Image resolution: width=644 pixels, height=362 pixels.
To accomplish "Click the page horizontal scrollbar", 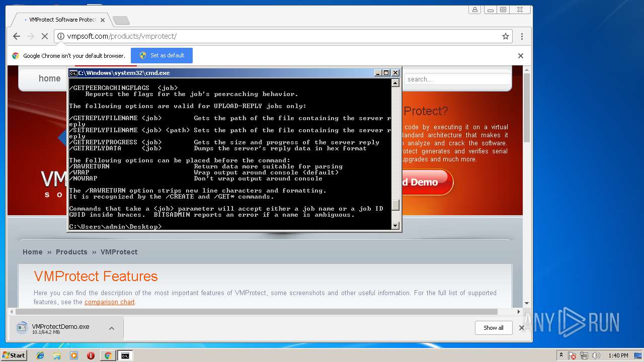I will pyautogui.click(x=257, y=312).
